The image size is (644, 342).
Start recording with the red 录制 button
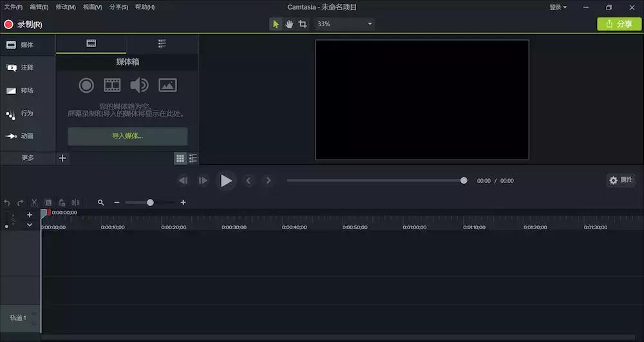[x=23, y=24]
